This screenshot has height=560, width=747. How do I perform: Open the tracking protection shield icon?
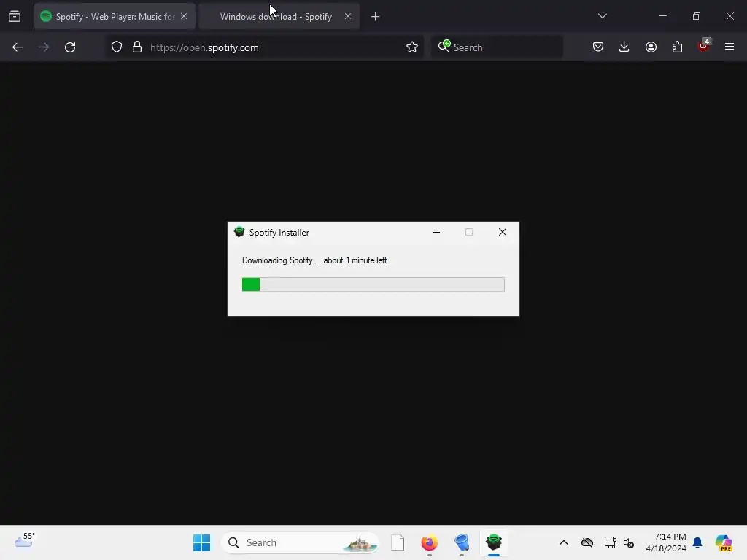[117, 47]
